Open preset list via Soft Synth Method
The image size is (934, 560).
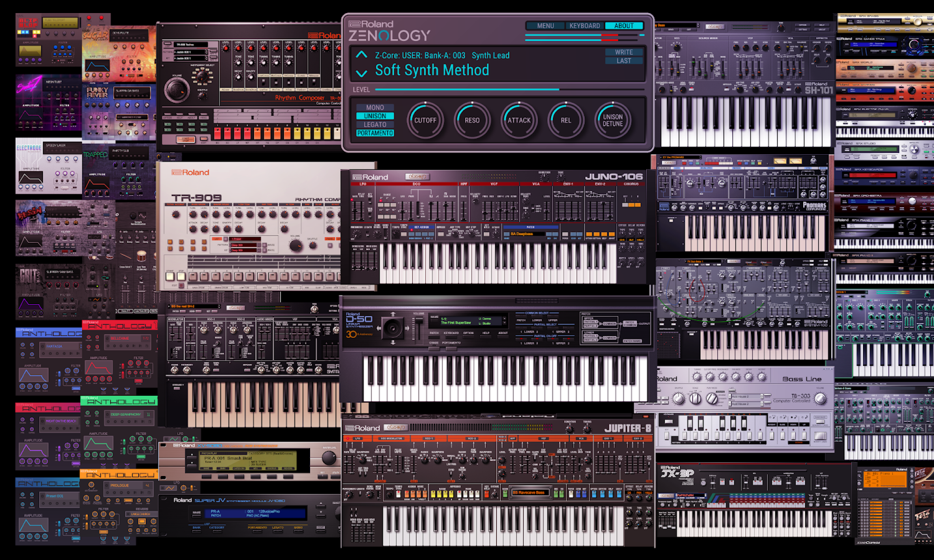click(x=432, y=70)
